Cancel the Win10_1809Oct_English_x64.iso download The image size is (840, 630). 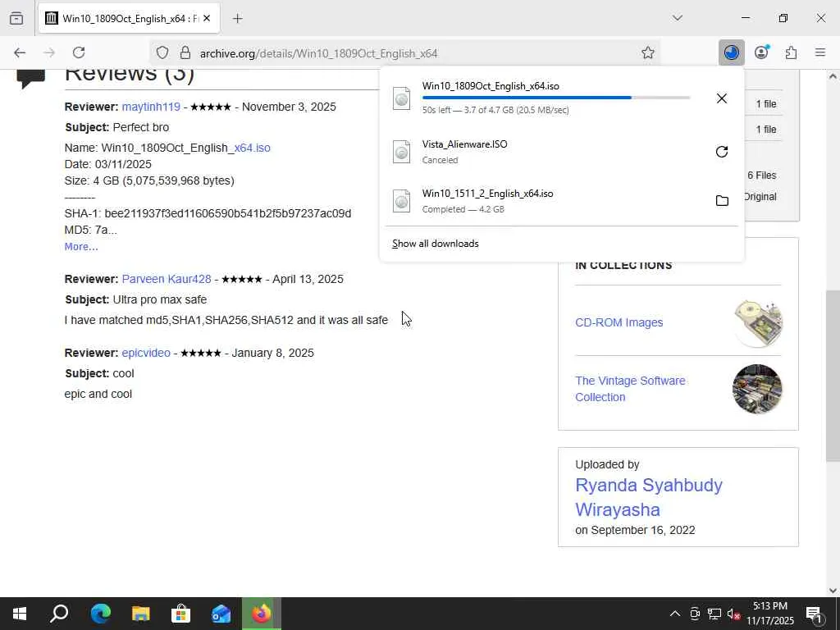point(722,98)
